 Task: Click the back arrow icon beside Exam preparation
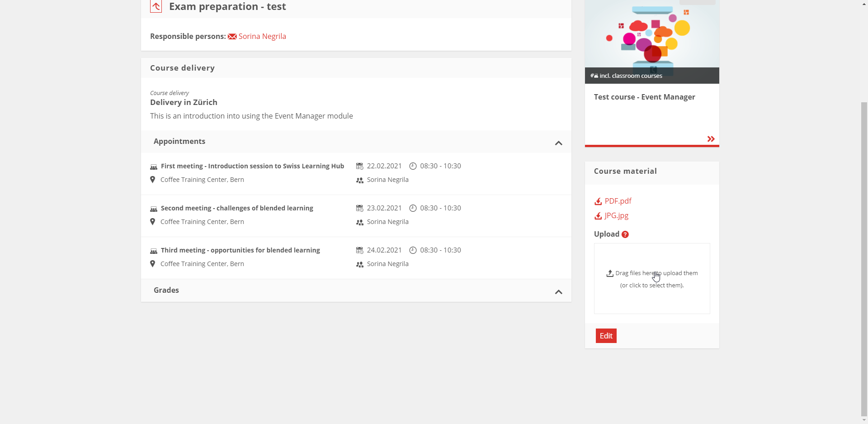(x=156, y=6)
